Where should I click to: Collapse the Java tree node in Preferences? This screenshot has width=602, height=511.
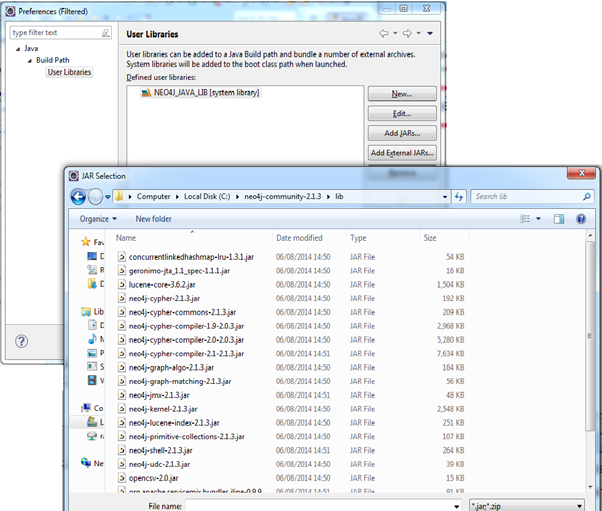[18, 49]
